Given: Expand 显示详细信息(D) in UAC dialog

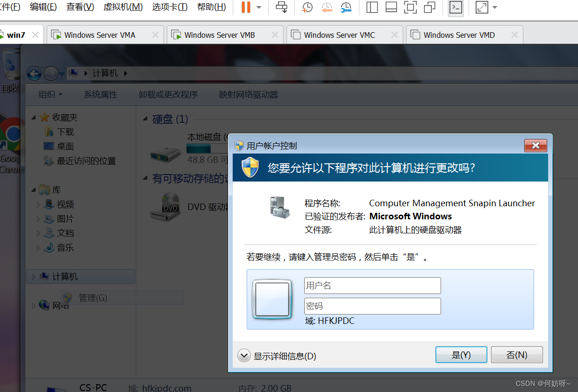Looking at the screenshot, I should (277, 356).
